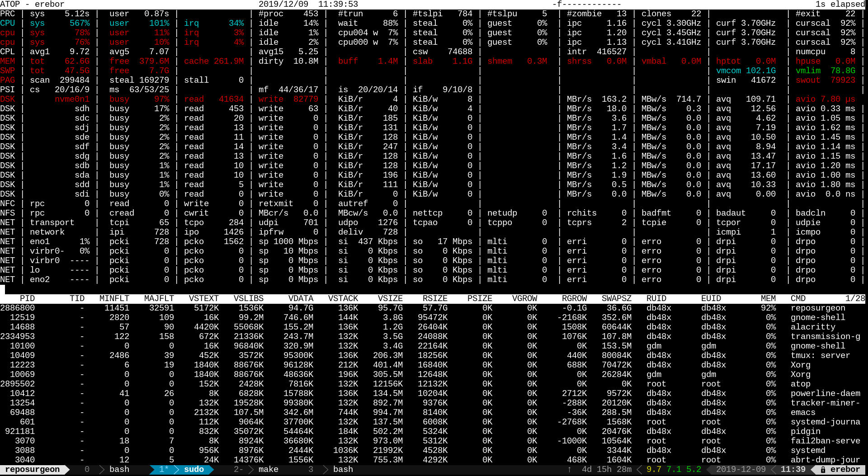868x476 pixels.
Task: Click the ATOP - erebor title
Action: [x=32, y=5]
